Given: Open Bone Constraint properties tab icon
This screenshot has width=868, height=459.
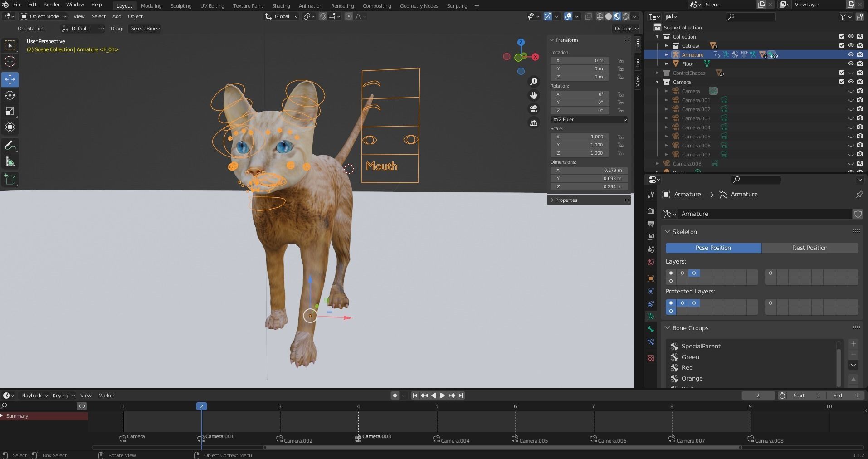Looking at the screenshot, I should 651,342.
